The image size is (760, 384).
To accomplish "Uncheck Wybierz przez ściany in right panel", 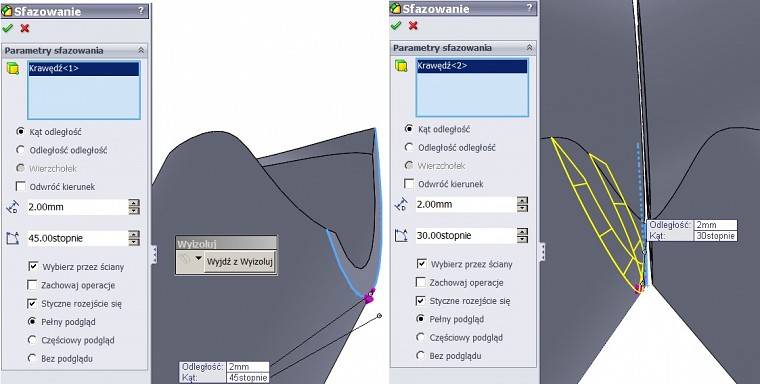I will (422, 264).
